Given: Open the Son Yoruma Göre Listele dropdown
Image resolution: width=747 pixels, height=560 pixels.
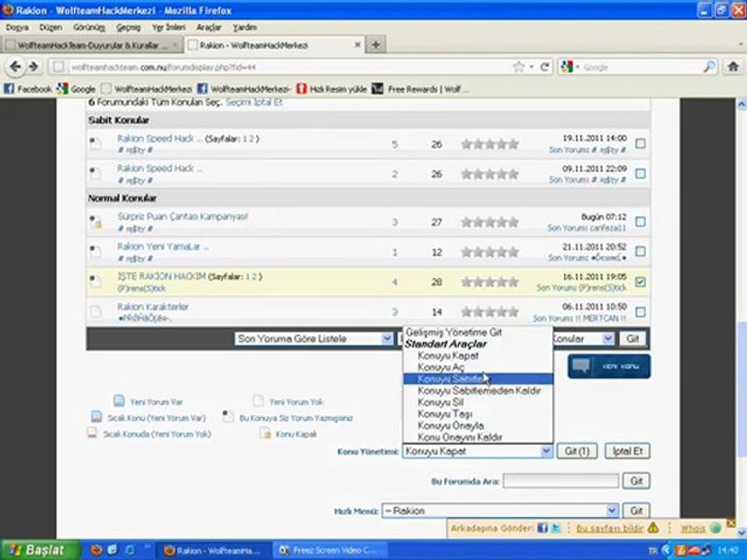Looking at the screenshot, I should tap(314, 338).
